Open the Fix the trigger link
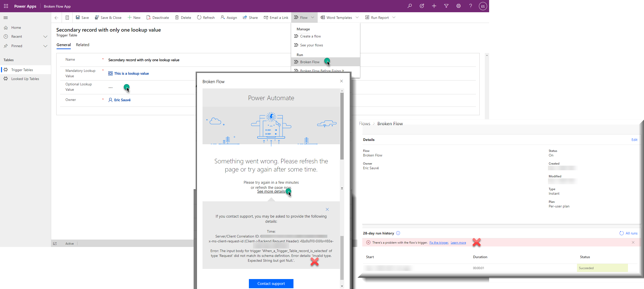This screenshot has height=289, width=644. [x=438, y=242]
